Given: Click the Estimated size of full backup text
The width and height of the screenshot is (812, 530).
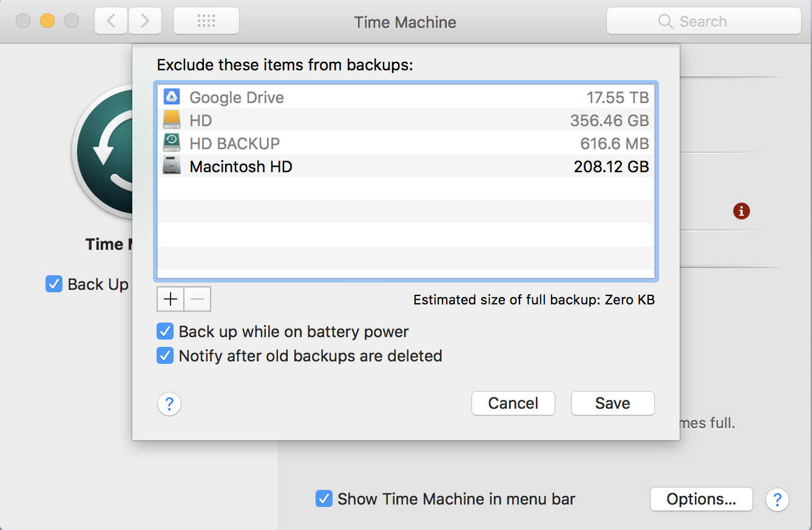Looking at the screenshot, I should (x=534, y=300).
